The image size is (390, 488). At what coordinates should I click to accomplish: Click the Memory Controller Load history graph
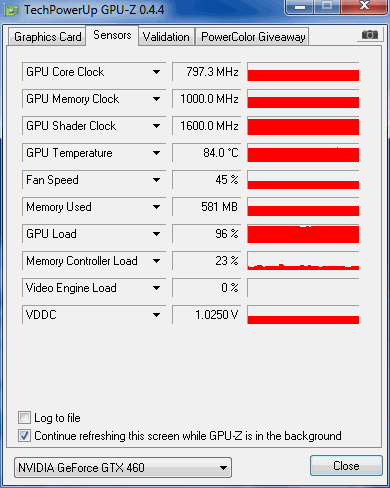[x=303, y=261]
